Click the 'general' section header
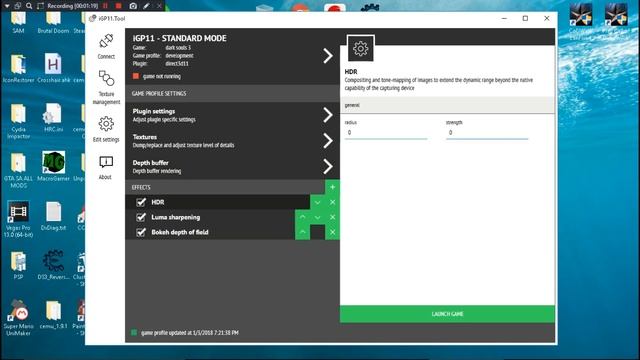Screen dimensions: 640x360 point(447,105)
